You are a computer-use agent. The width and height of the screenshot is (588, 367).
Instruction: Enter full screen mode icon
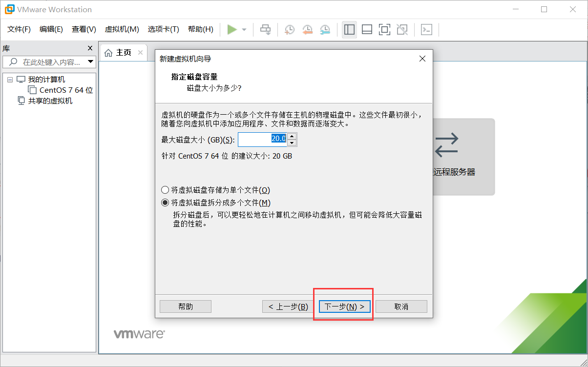[x=384, y=30]
